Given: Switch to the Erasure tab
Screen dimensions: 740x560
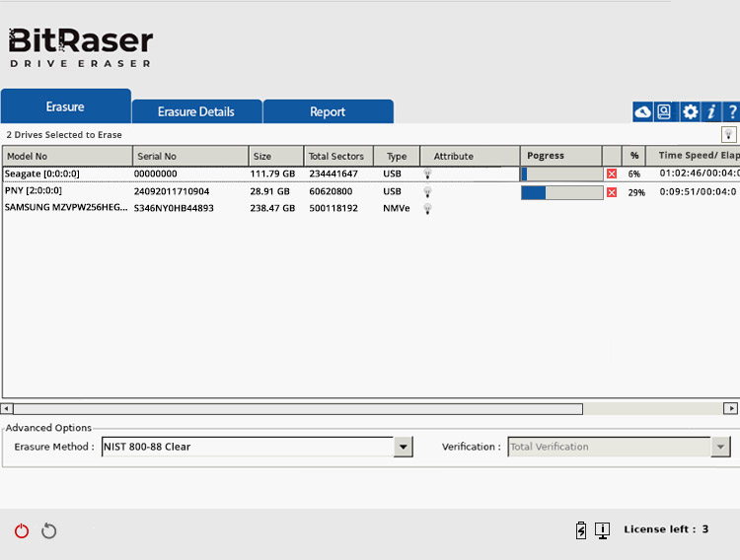Looking at the screenshot, I should tap(65, 106).
